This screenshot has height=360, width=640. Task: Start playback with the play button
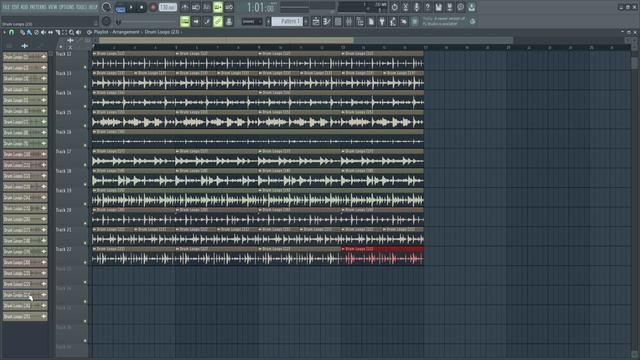(x=131, y=7)
